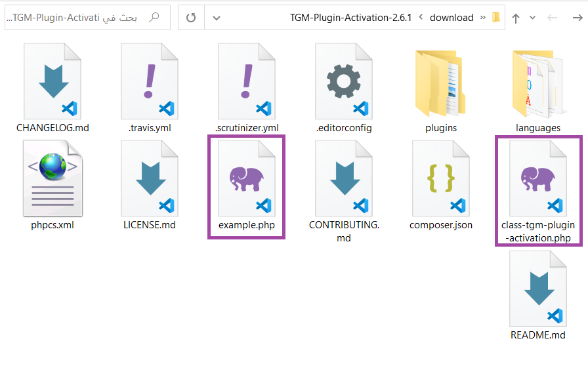Click the folder icon in address bar

coord(496,17)
